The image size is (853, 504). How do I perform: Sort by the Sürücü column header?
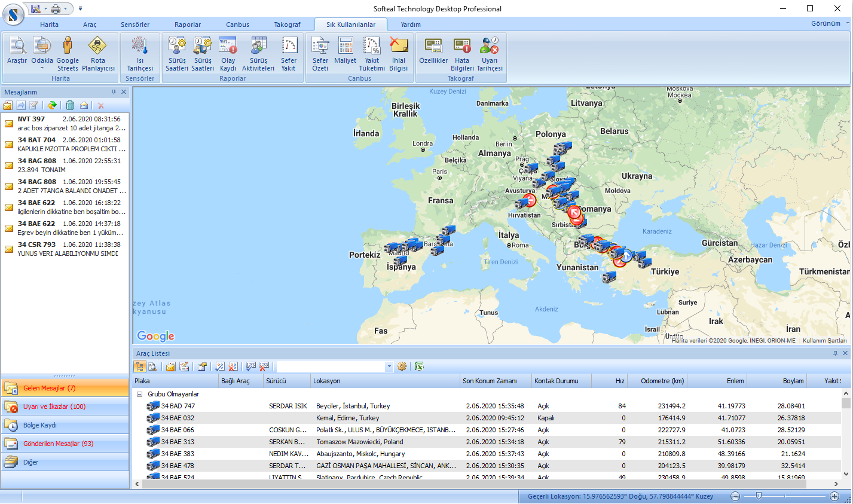tap(287, 381)
